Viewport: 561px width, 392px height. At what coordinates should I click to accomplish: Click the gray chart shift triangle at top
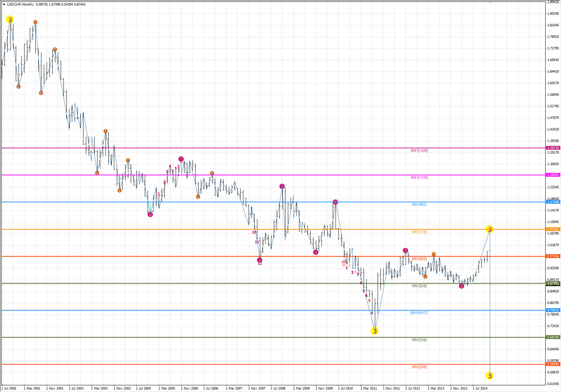click(x=490, y=2)
